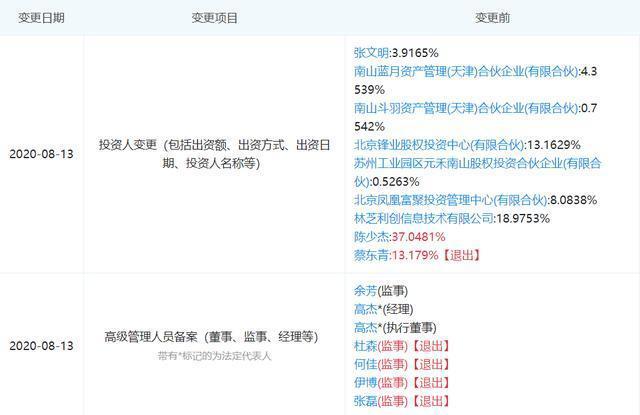Select percentage 18.9753%
Image resolution: width=640 pixels, height=415 pixels.
(x=523, y=218)
